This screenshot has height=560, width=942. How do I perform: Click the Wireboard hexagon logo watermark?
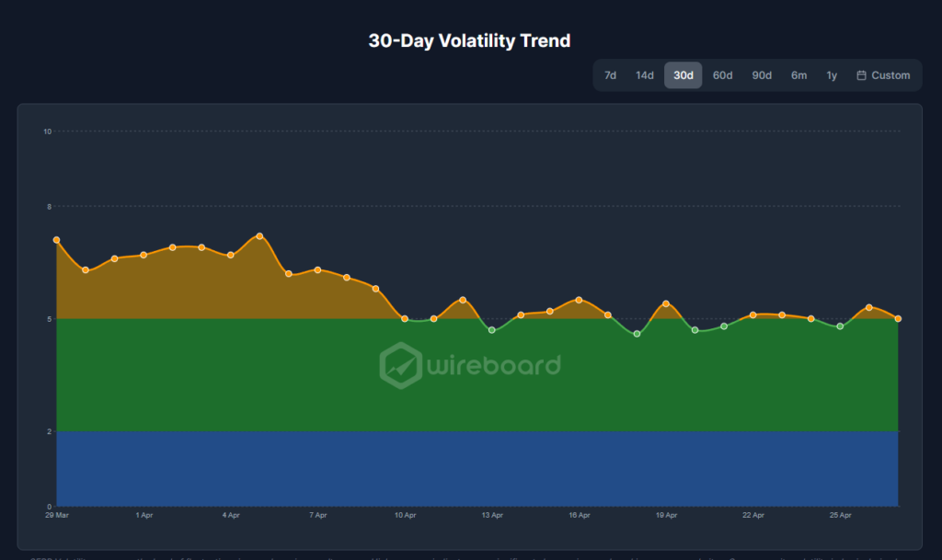401,365
